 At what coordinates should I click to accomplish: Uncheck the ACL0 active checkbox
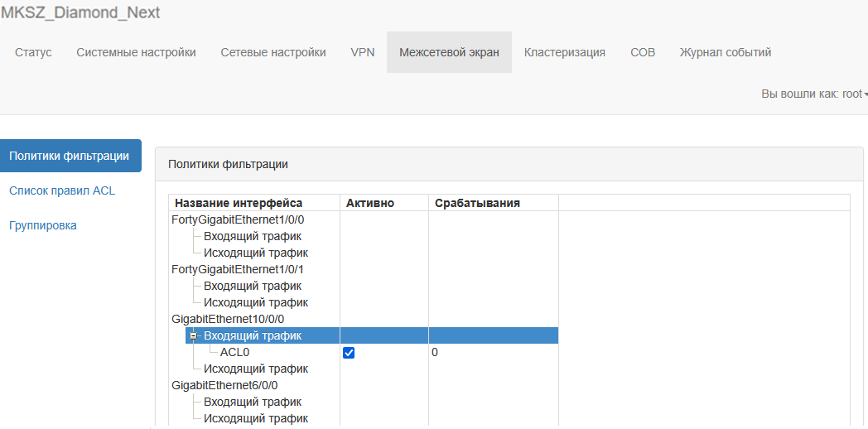(349, 353)
